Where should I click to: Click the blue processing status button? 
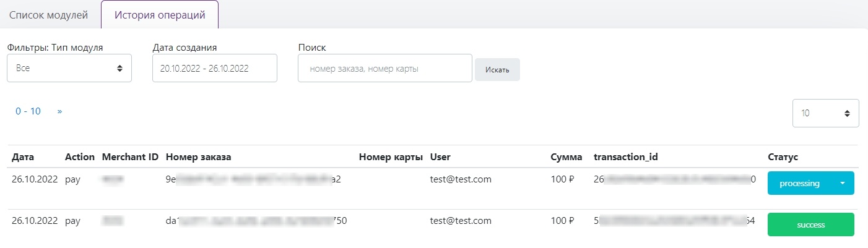(799, 183)
